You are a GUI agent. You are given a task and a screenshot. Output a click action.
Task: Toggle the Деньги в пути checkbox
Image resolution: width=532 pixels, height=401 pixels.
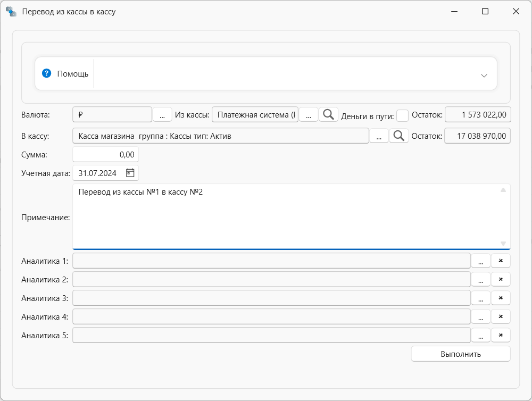click(x=402, y=116)
